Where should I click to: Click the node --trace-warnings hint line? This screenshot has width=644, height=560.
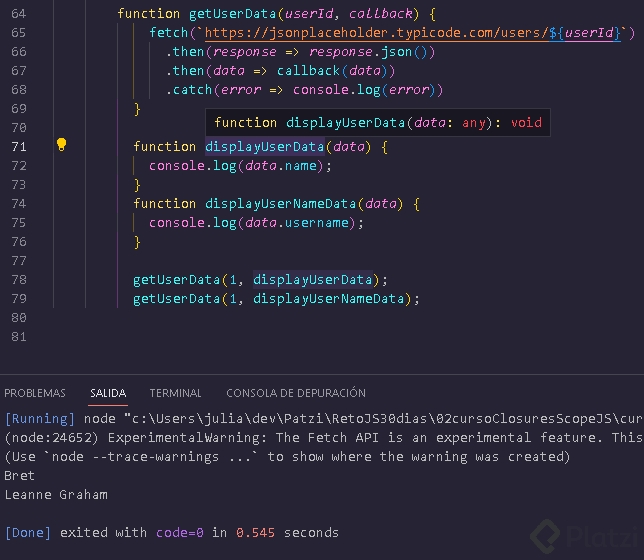pos(287,457)
